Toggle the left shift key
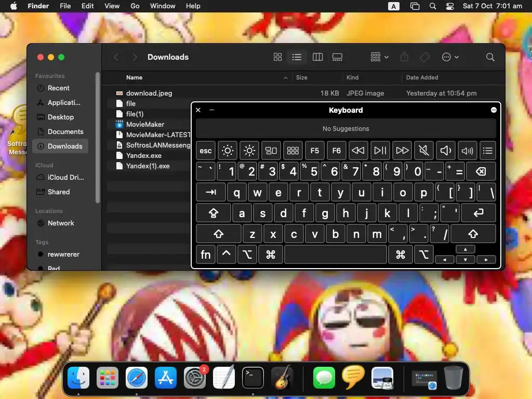The image size is (532, 399). tap(219, 234)
